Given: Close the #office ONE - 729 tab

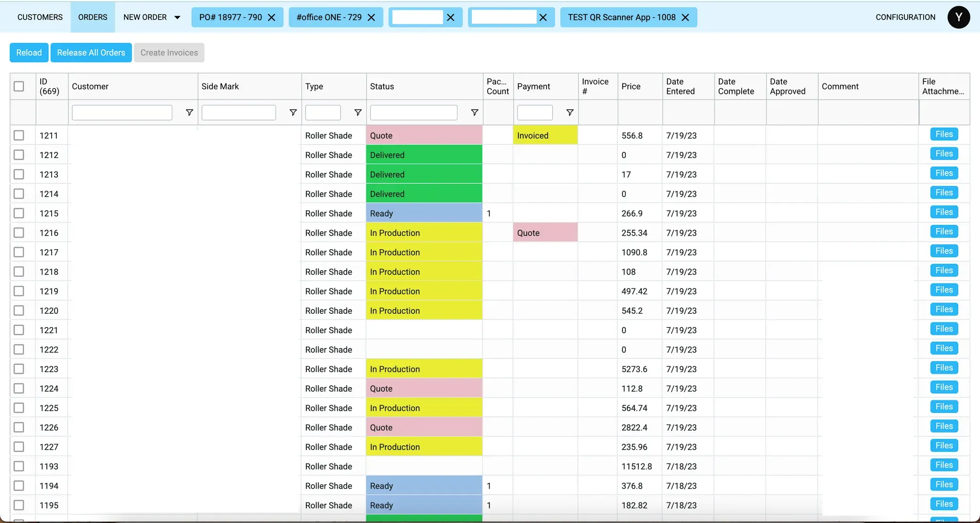Looking at the screenshot, I should (x=371, y=18).
